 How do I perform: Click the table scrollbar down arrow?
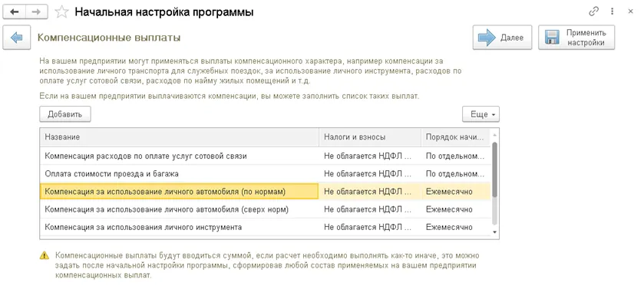494,232
